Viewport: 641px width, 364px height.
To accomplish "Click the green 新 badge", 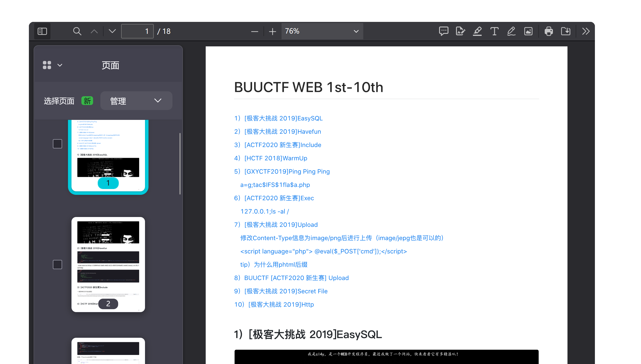I will click(87, 101).
